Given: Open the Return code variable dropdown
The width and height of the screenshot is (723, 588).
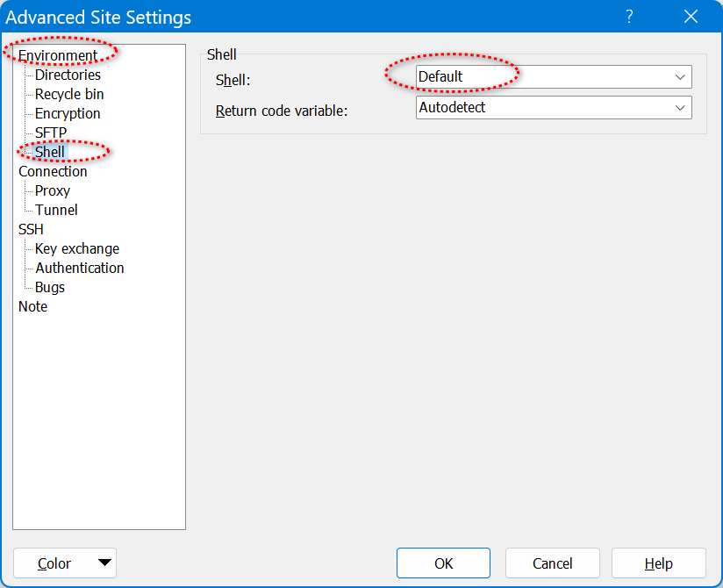Looking at the screenshot, I should tap(554, 108).
